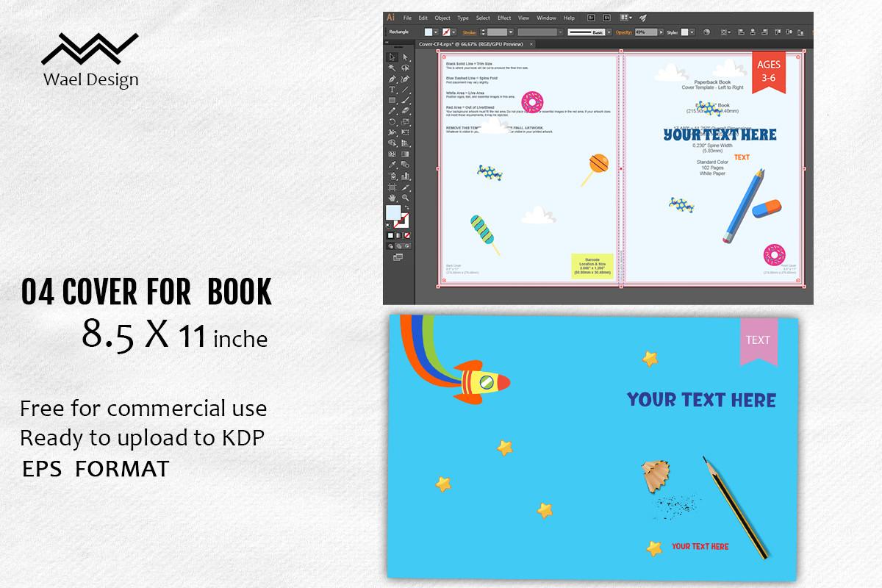Open the Effect menu
Image resolution: width=882 pixels, height=588 pixels.
(x=504, y=18)
